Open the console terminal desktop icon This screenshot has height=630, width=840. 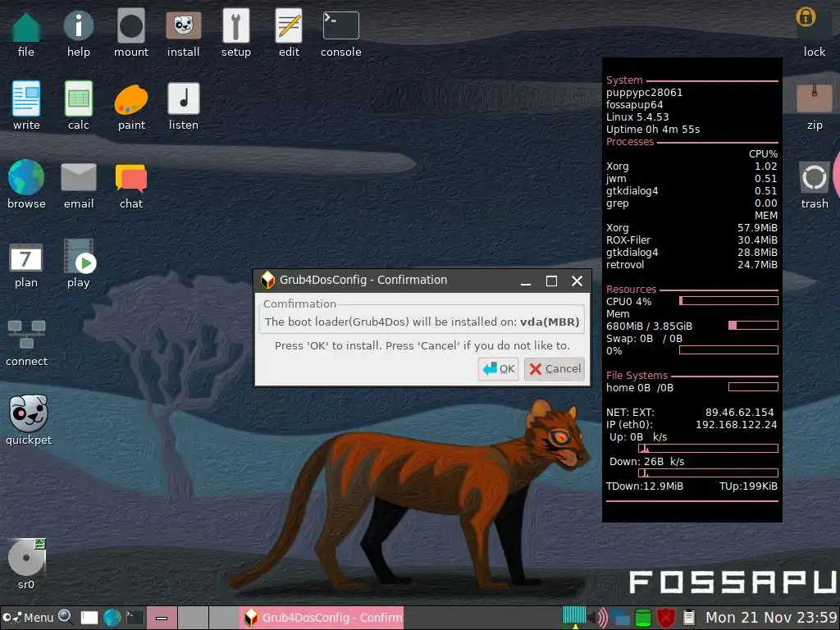point(340,25)
